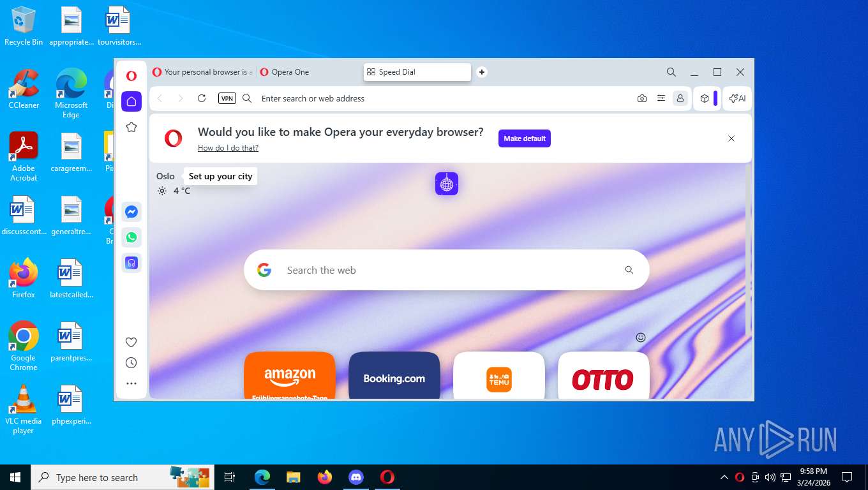Open the OTTO speed dial tile
Viewport: 868px width, 490px height.
click(604, 376)
